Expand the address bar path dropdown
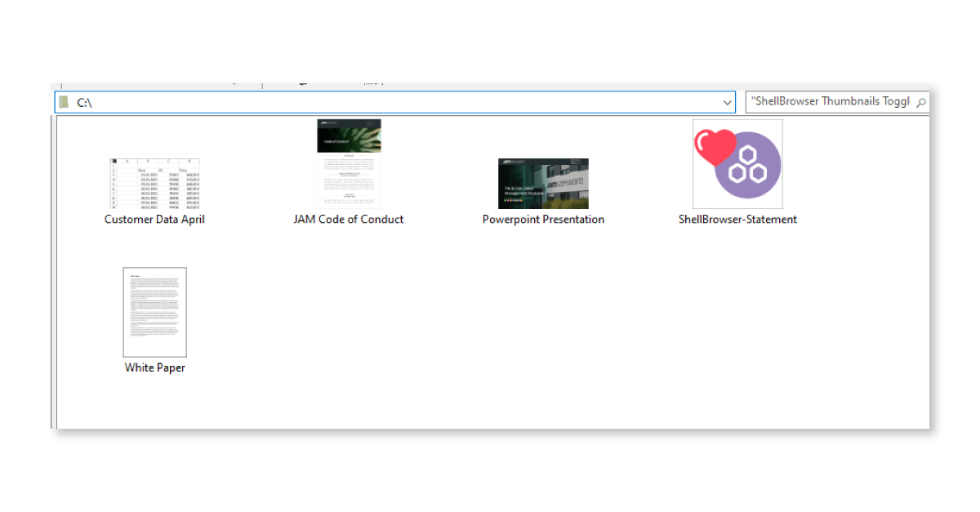 click(x=728, y=103)
